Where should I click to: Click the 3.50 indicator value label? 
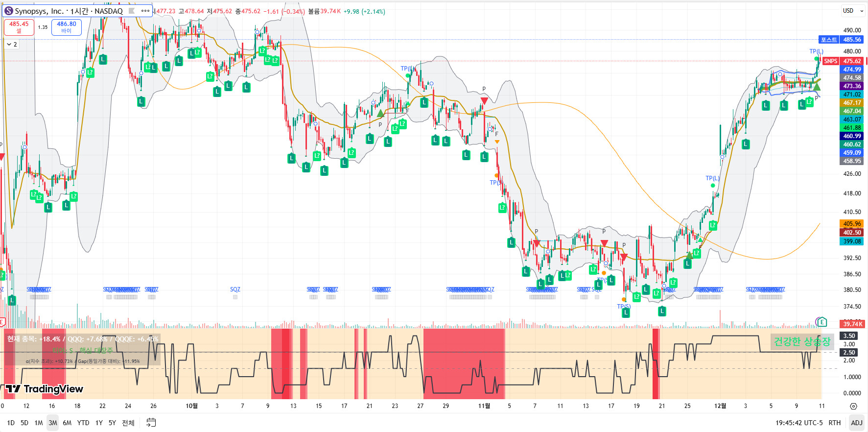pos(849,336)
